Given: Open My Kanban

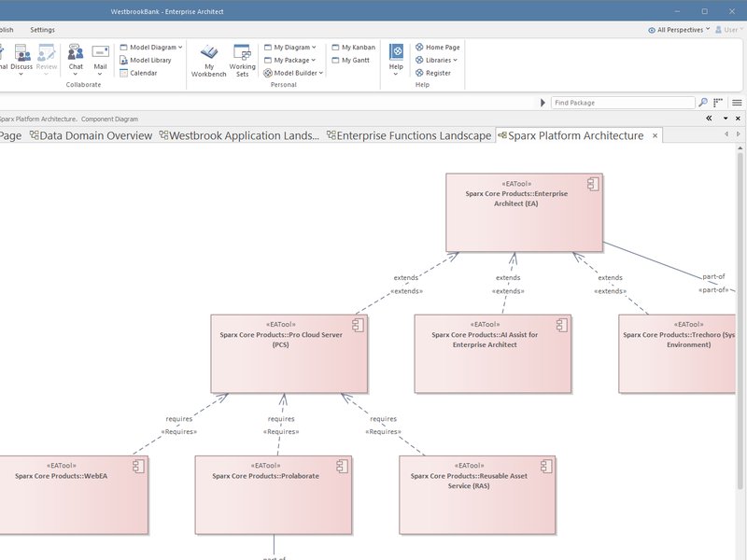Looking at the screenshot, I should click(354, 48).
